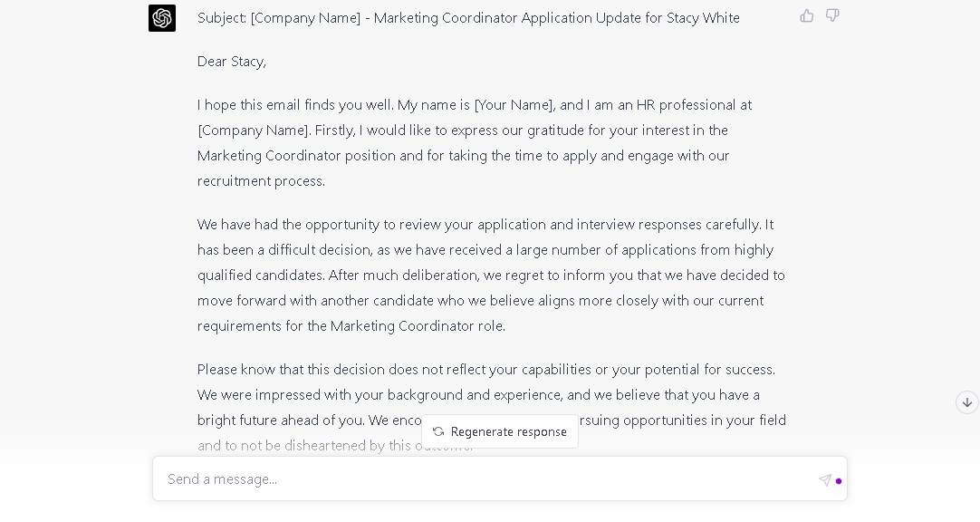
Task: Jump to bottom with the down-arrow button
Action: coord(967,402)
